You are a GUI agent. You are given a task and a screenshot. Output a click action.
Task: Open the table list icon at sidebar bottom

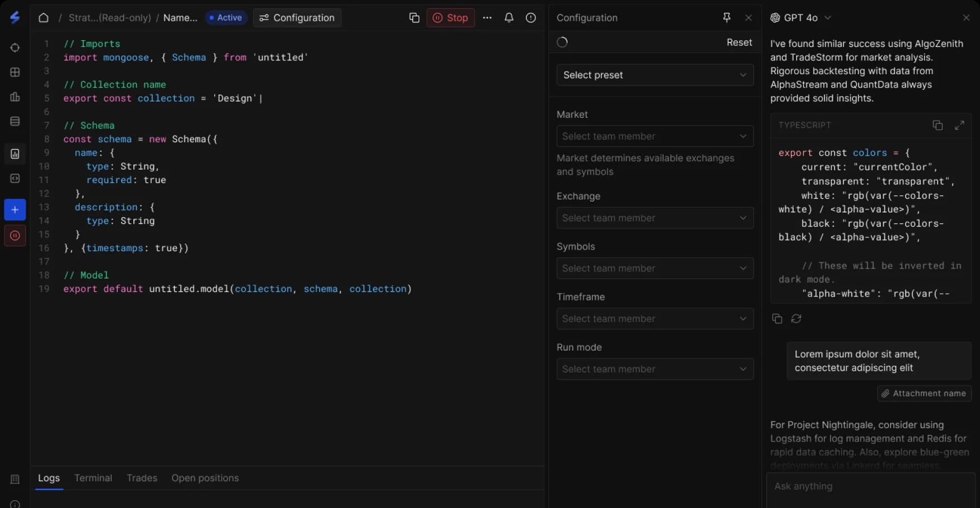pos(15,479)
